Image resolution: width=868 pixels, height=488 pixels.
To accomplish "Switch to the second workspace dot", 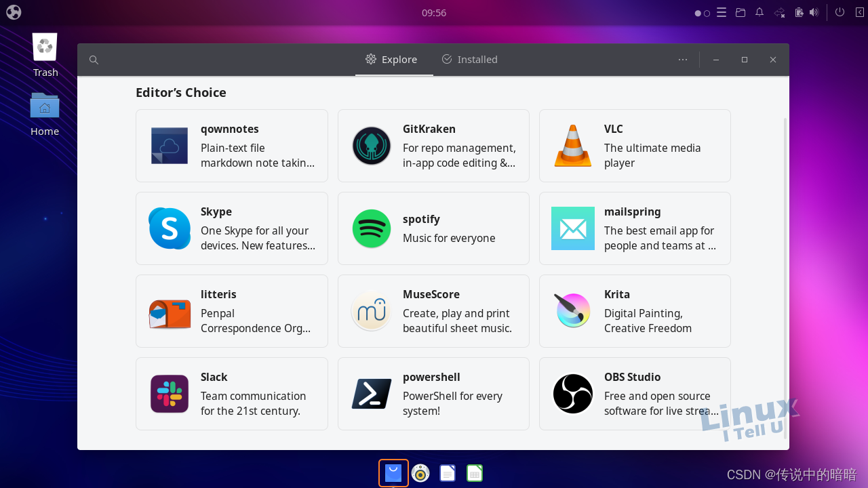I will [707, 13].
